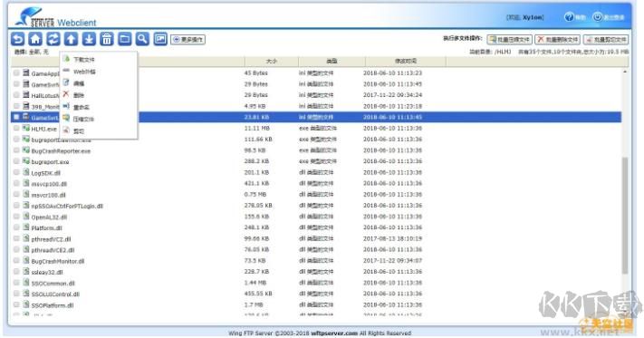Refresh the file list with the toolbar icon

click(x=53, y=39)
